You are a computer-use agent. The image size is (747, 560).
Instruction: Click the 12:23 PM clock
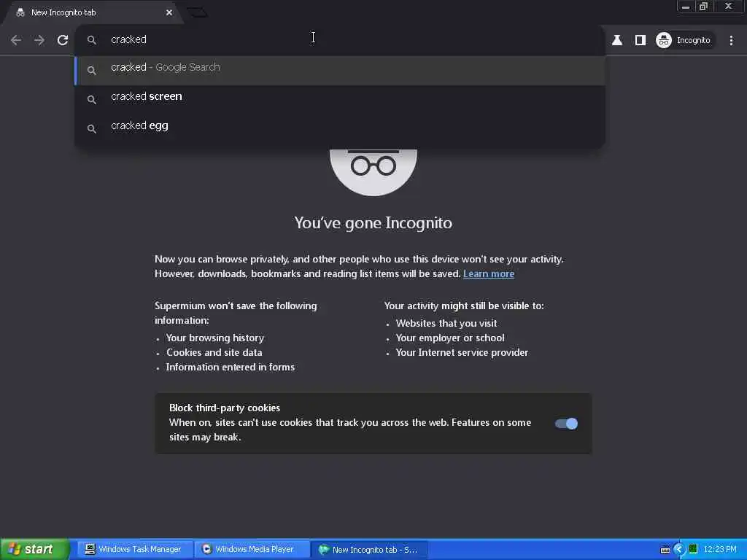tap(720, 549)
